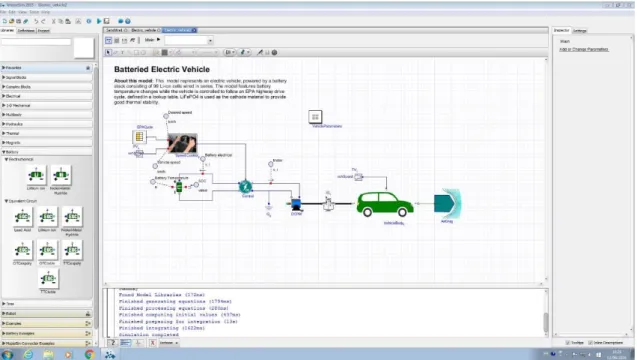Click the teal aerodynamic drag block
637x360 pixels.
[x=447, y=204]
